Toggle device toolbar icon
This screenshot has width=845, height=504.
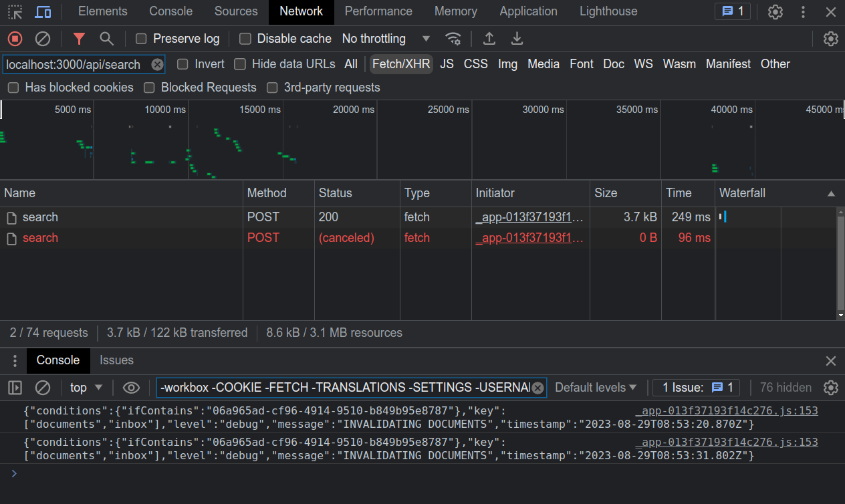point(43,11)
